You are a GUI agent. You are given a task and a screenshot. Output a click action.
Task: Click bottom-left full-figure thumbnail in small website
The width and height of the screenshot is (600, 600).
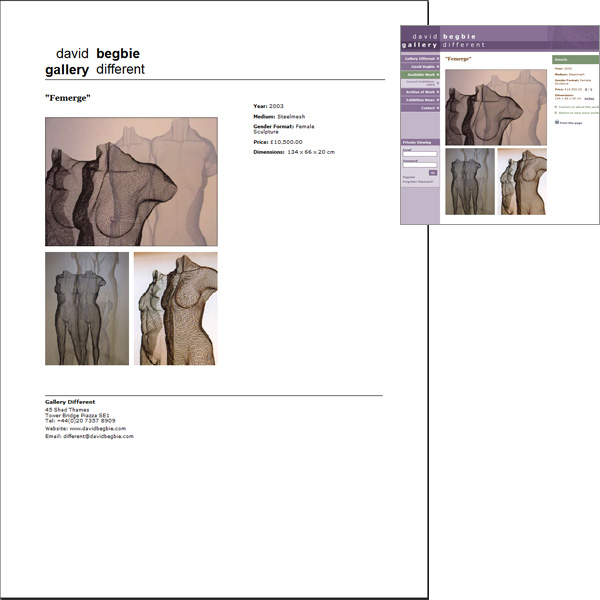pos(470,181)
